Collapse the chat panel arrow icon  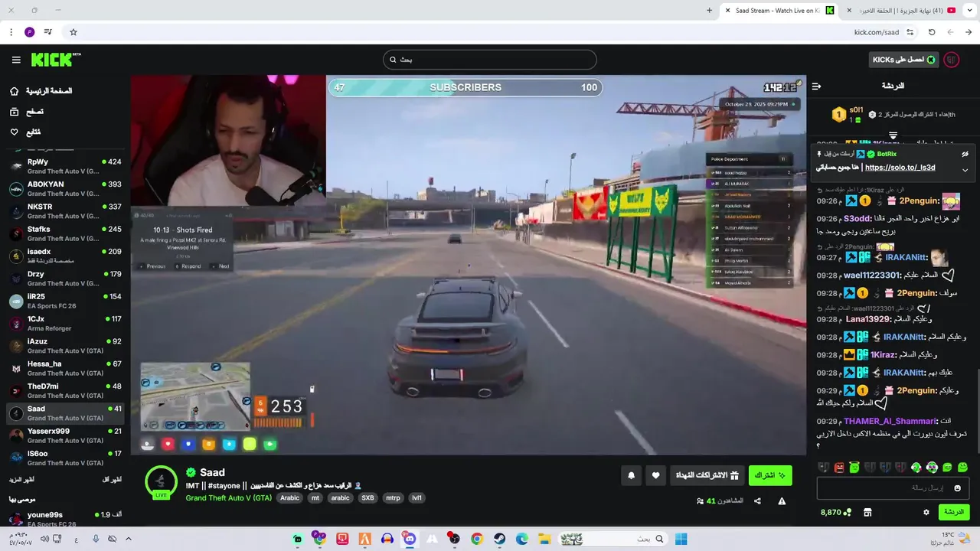pos(816,86)
